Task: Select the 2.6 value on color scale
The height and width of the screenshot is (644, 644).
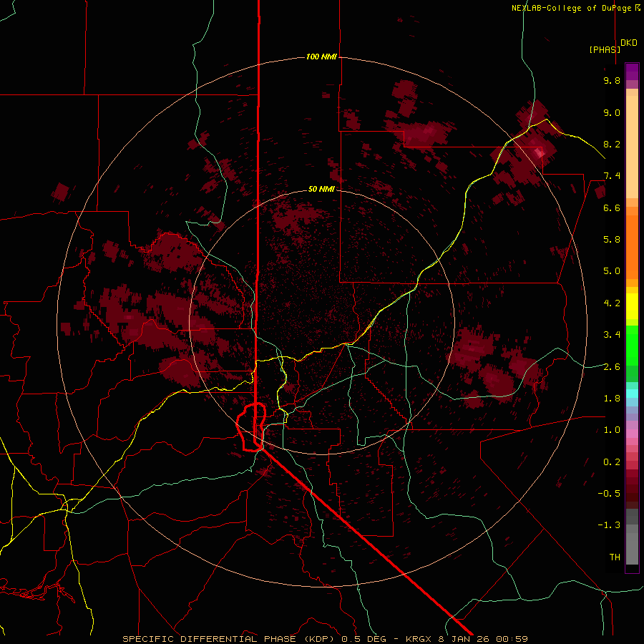Action: tap(612, 366)
